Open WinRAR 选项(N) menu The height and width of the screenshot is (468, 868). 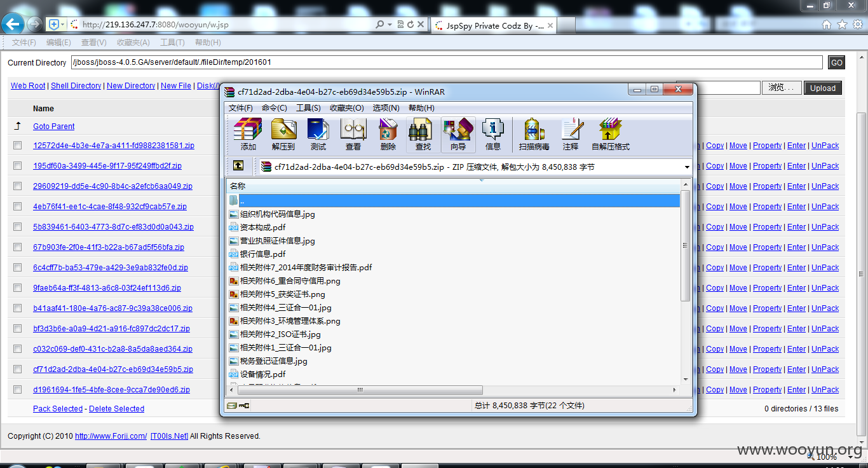point(386,108)
